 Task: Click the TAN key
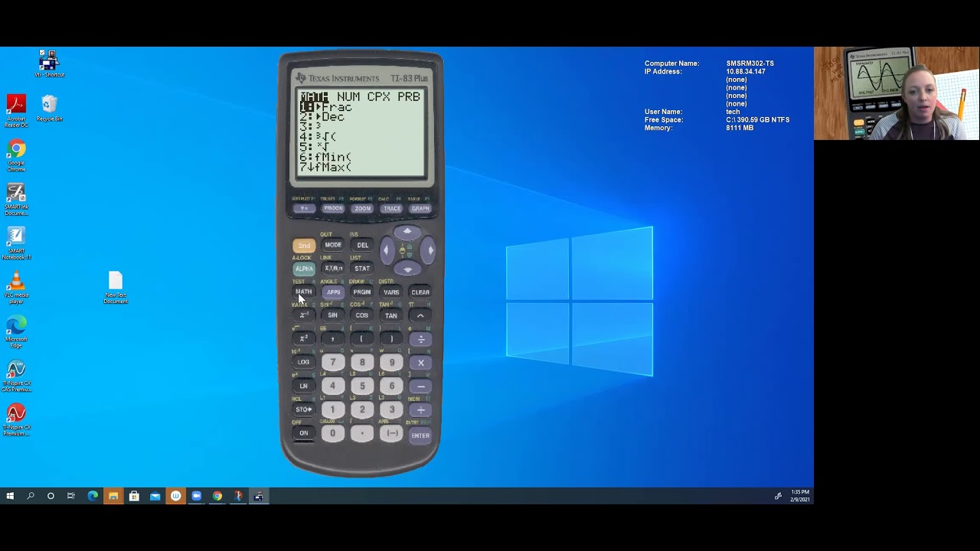pyautogui.click(x=391, y=315)
